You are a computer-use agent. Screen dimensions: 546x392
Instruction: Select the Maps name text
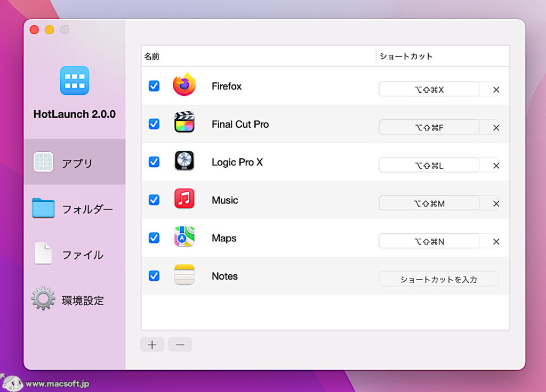tap(224, 238)
